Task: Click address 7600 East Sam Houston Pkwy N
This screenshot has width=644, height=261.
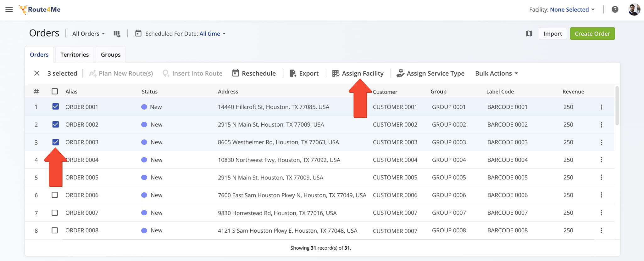Action: [x=292, y=195]
